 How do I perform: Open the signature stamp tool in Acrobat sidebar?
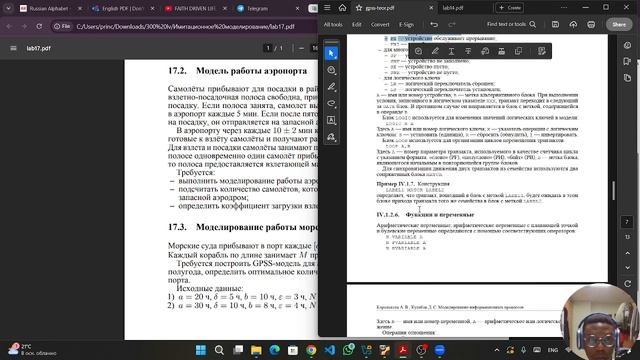331,137
